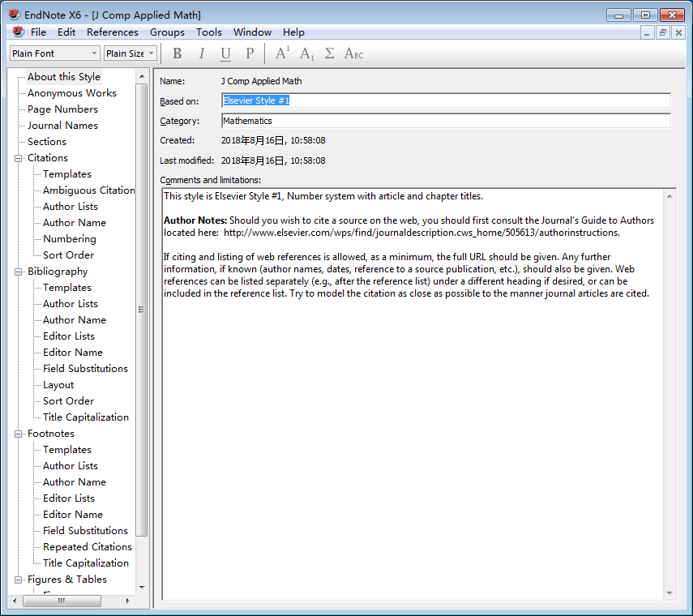Image resolution: width=693 pixels, height=616 pixels.
Task: Select Author Name under Citations
Action: [75, 223]
